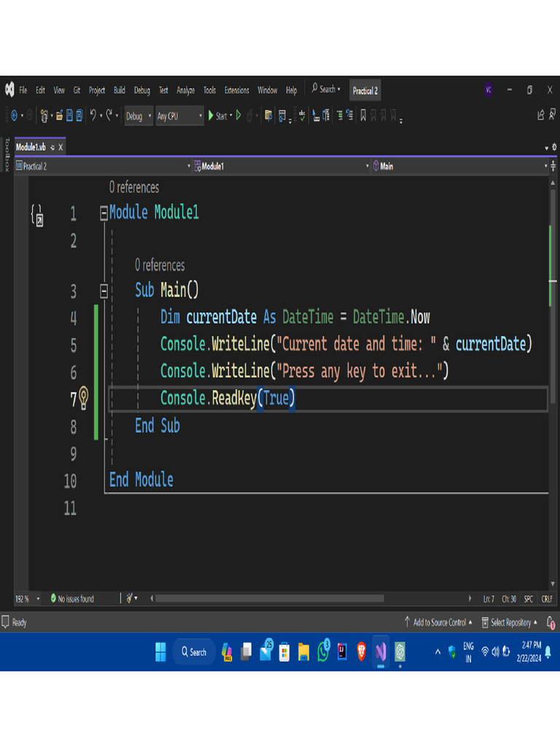Open the Build menu
Screen dimensions: 560x747
pyautogui.click(x=119, y=90)
